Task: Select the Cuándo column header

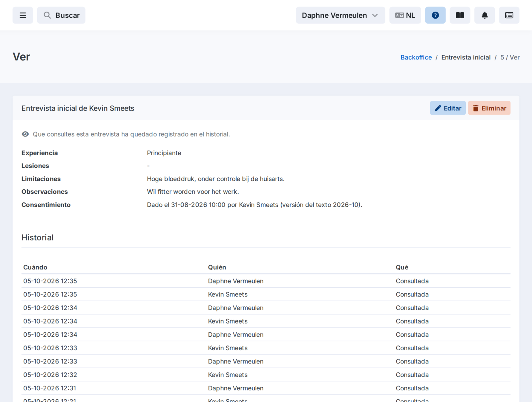Action: click(x=35, y=267)
